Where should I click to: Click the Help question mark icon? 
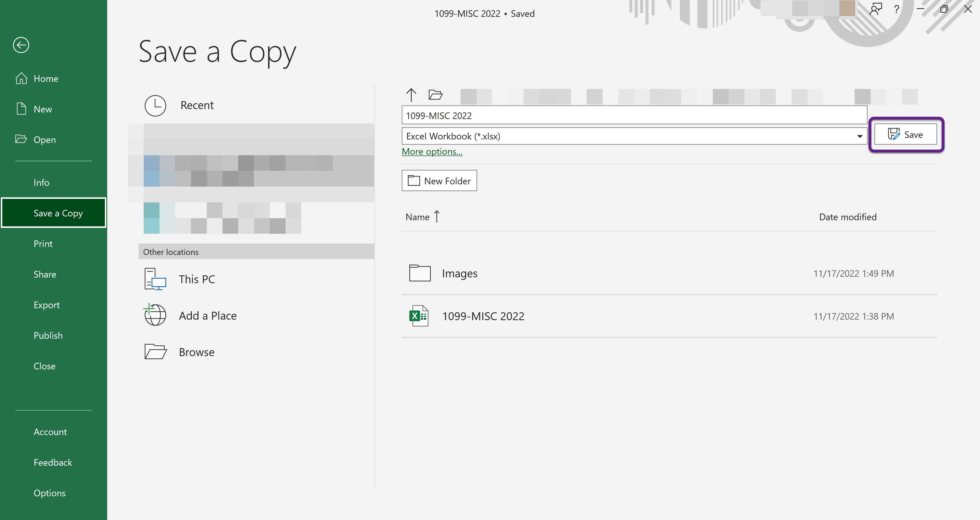pos(897,9)
